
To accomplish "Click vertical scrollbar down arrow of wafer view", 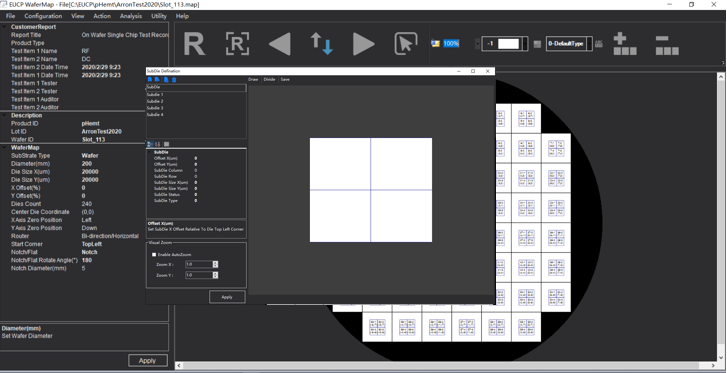I will tap(721, 357).
